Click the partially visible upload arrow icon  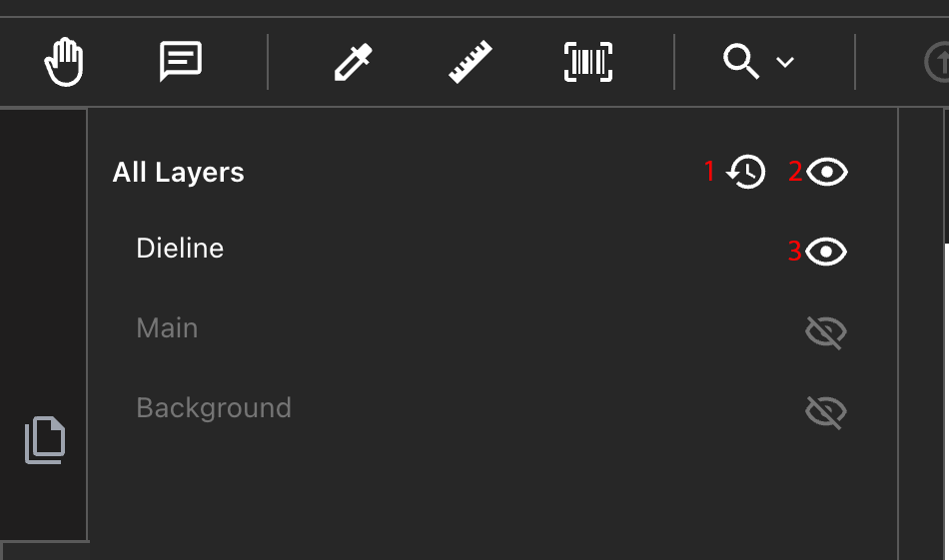(938, 63)
